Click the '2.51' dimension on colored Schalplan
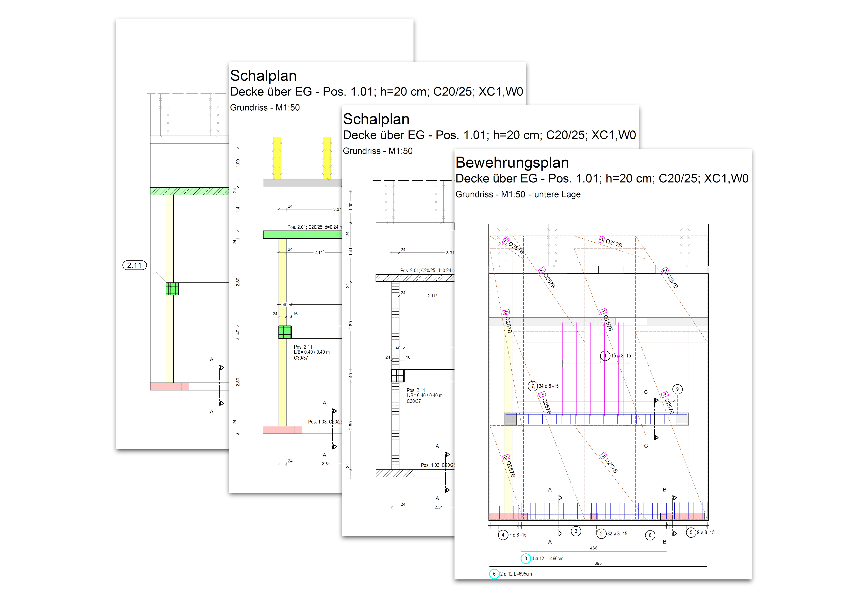The image size is (868, 598). pyautogui.click(x=325, y=464)
